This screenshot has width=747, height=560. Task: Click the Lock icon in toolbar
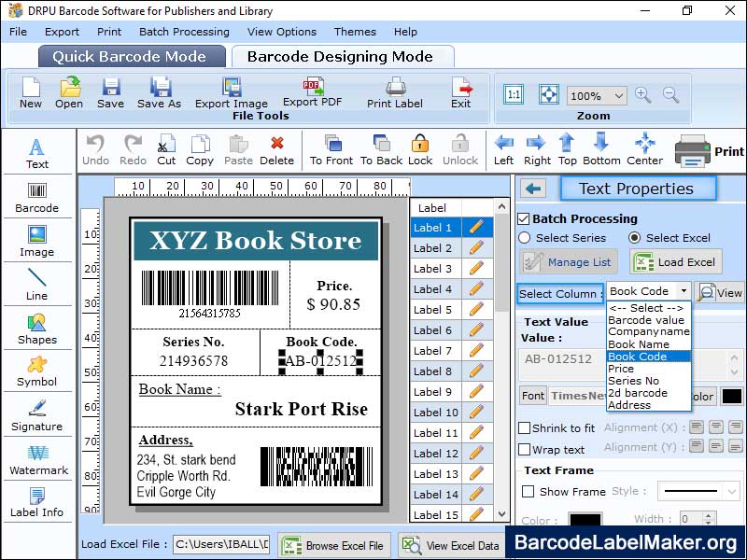[x=420, y=147]
